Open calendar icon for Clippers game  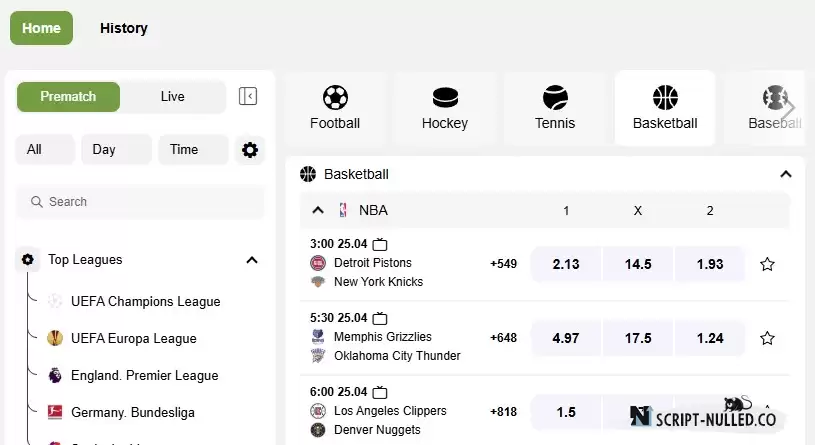point(380,392)
